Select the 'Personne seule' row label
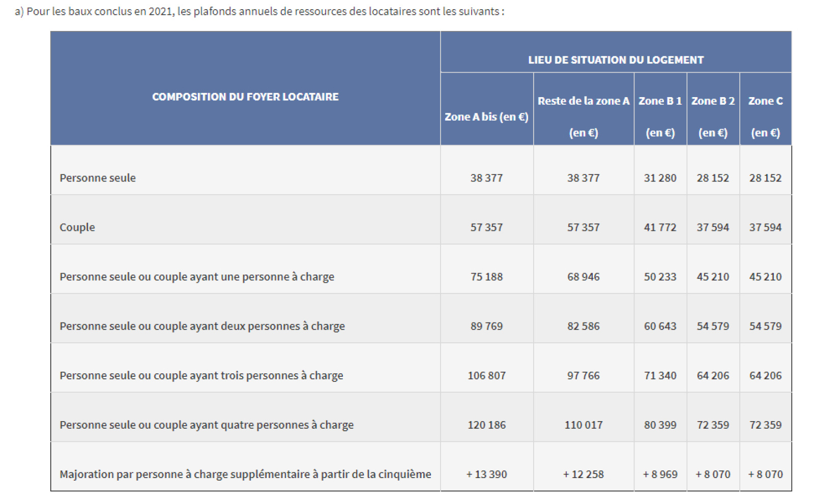Viewport: 814px width, 504px height. [x=98, y=178]
